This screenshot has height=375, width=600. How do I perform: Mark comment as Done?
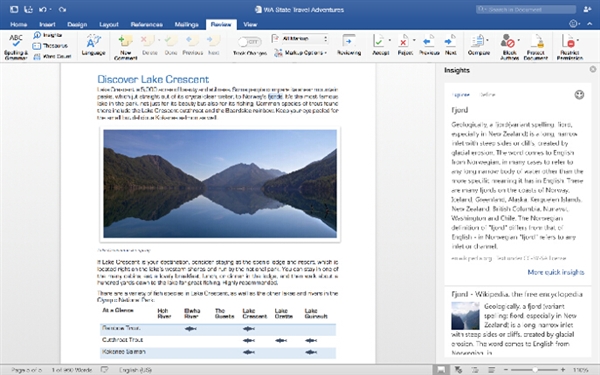(x=171, y=45)
